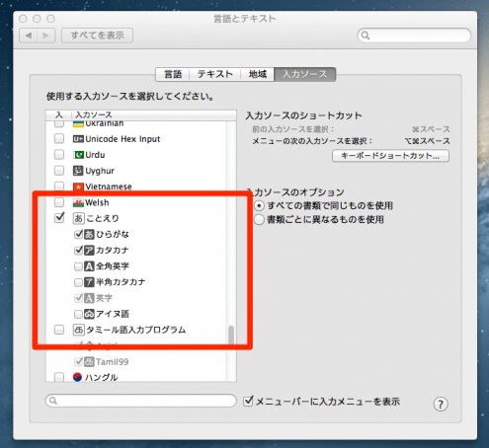This screenshot has width=489, height=448.
Task: Click the Welsh flag icon
Action: tap(78, 203)
